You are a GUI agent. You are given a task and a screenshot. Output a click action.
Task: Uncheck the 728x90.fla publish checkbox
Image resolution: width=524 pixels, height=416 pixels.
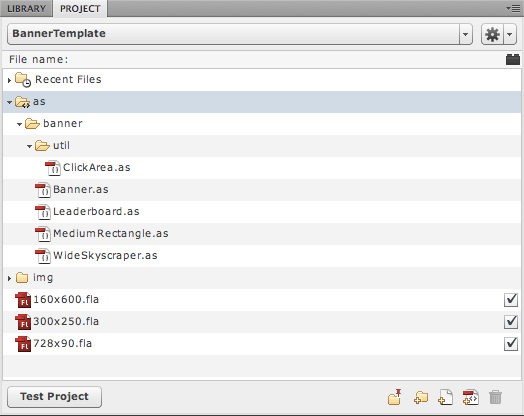511,343
